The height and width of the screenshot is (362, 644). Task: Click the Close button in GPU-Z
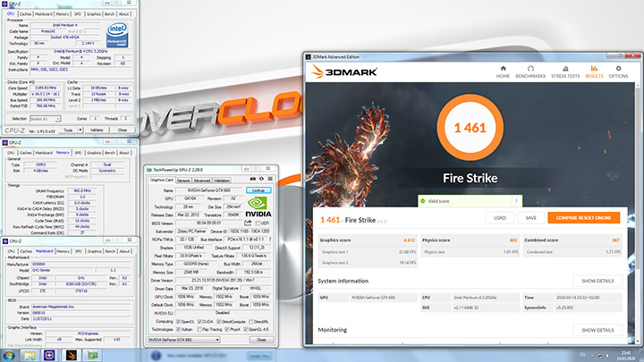(261, 340)
